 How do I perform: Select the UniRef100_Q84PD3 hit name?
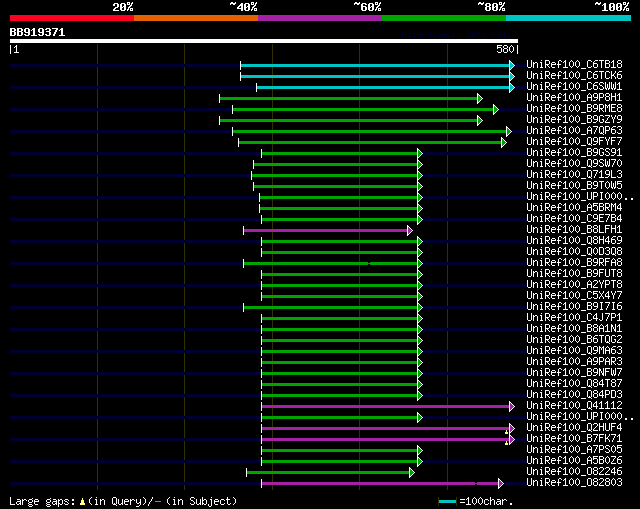[574, 395]
